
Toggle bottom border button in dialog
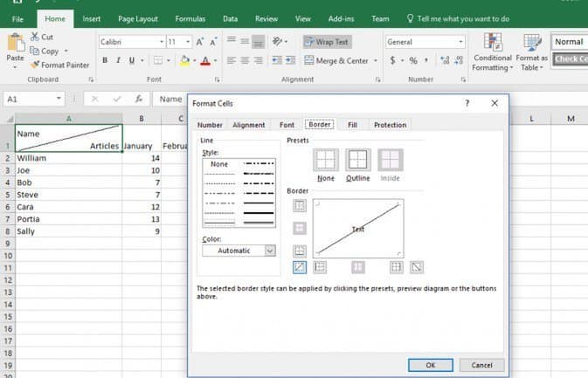(x=300, y=251)
